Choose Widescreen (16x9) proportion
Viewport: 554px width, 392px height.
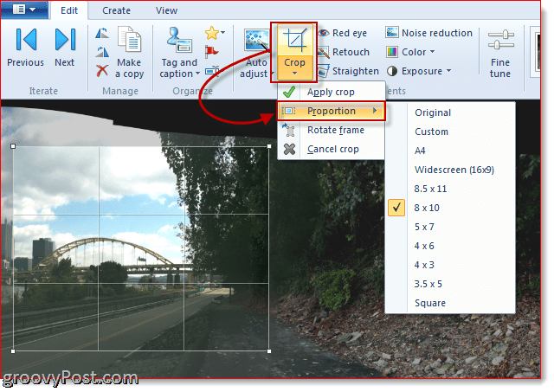pos(450,170)
